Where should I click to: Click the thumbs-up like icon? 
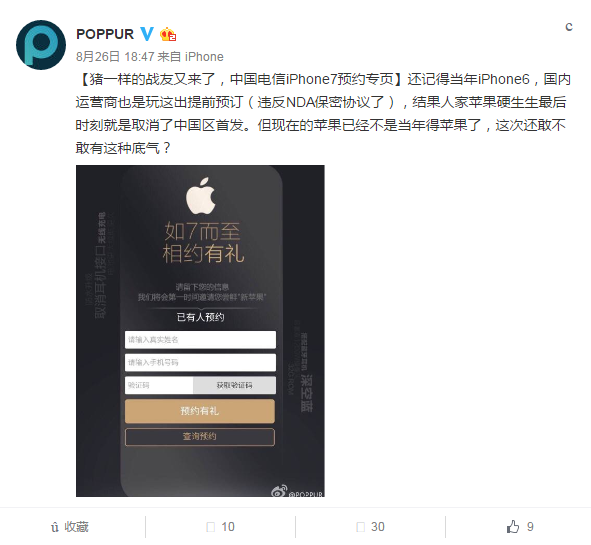coord(513,527)
